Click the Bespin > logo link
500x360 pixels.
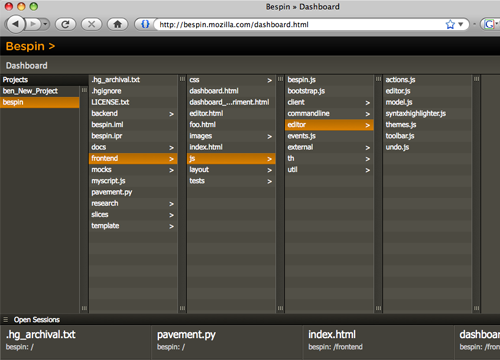(30, 46)
